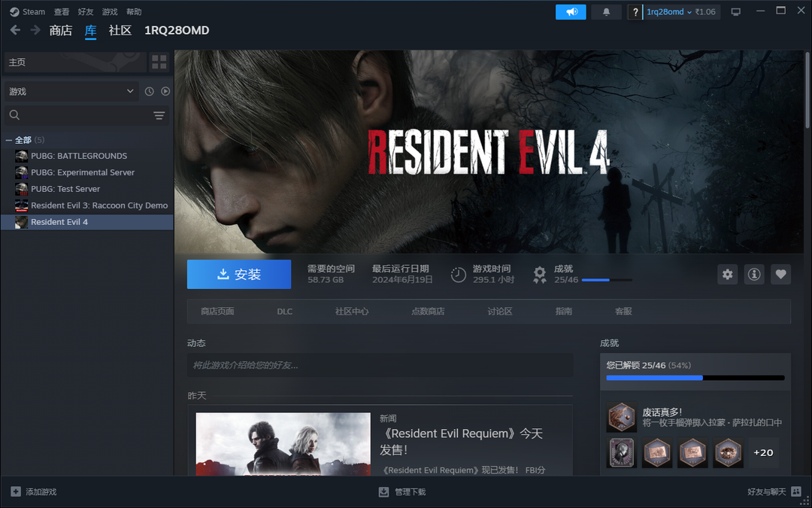The image size is (812, 508).
Task: Open game settings gear icon
Action: coord(727,275)
